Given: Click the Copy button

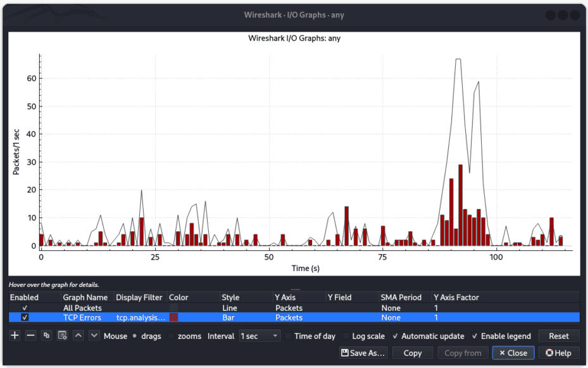Looking at the screenshot, I should tap(413, 353).
